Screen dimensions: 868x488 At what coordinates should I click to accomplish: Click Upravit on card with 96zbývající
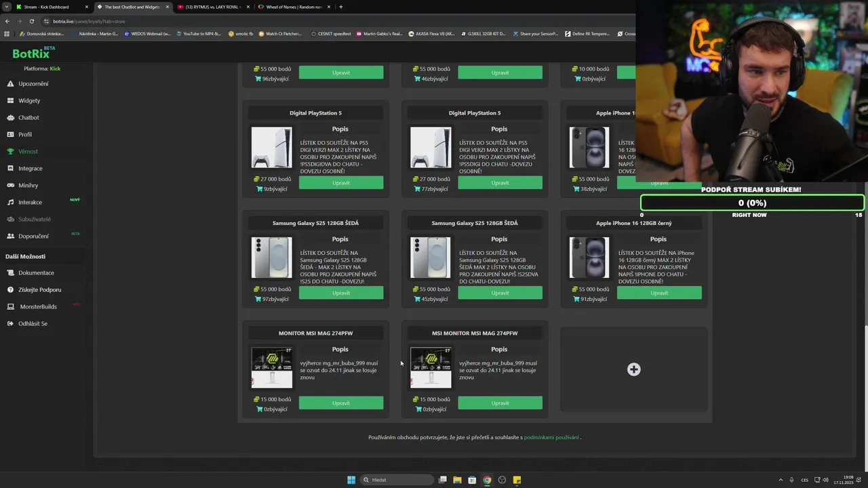click(x=341, y=73)
